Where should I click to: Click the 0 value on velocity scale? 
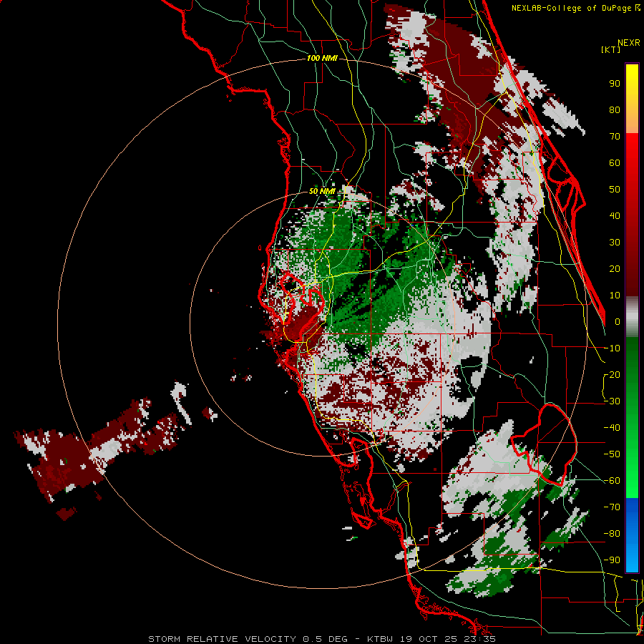click(x=618, y=321)
